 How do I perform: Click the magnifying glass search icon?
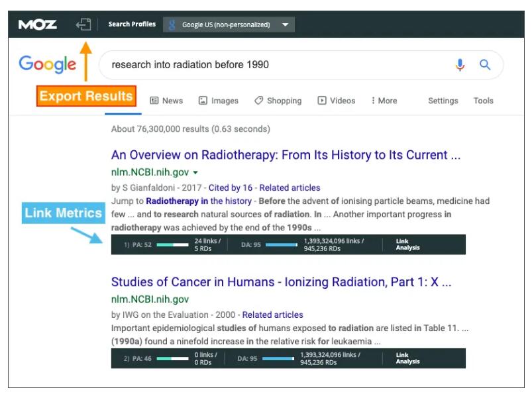click(485, 64)
